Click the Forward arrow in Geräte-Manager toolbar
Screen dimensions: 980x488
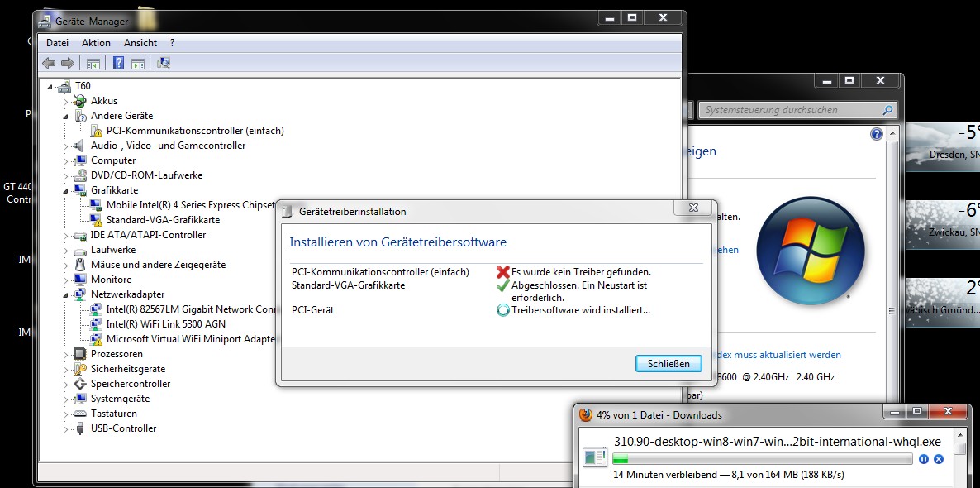[x=68, y=63]
